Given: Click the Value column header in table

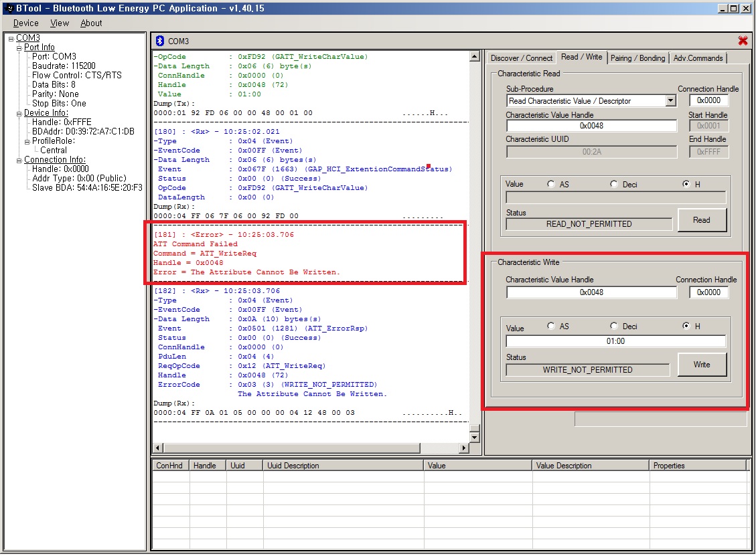Looking at the screenshot, I should pyautogui.click(x=478, y=466).
